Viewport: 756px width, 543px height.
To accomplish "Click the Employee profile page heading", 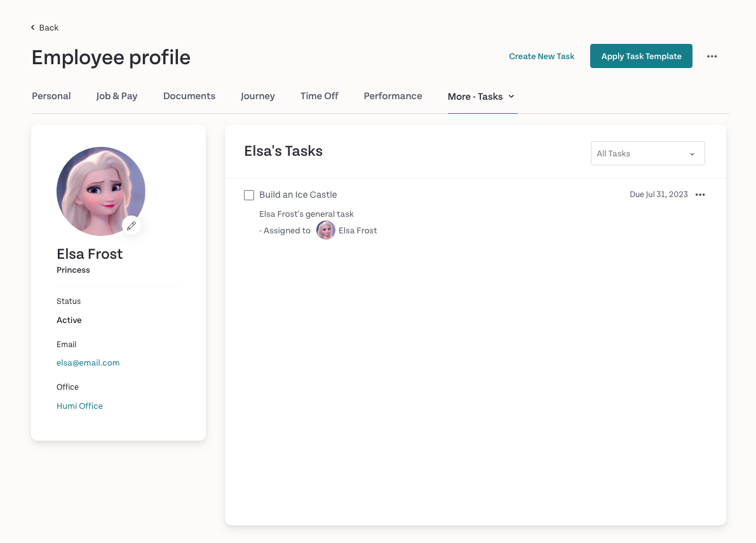I will tap(111, 57).
